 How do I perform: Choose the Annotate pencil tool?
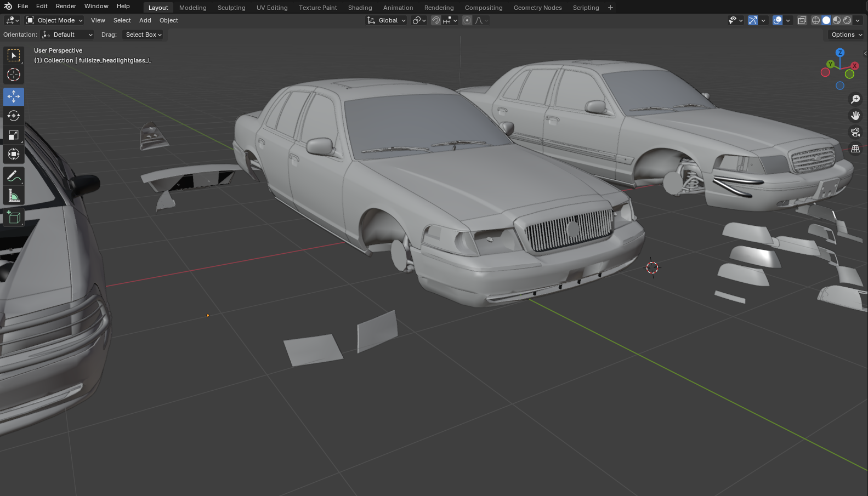pyautogui.click(x=14, y=176)
